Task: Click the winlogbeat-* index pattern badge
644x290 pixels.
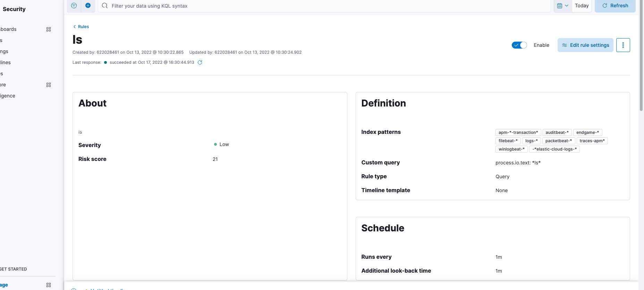Action: click(511, 149)
